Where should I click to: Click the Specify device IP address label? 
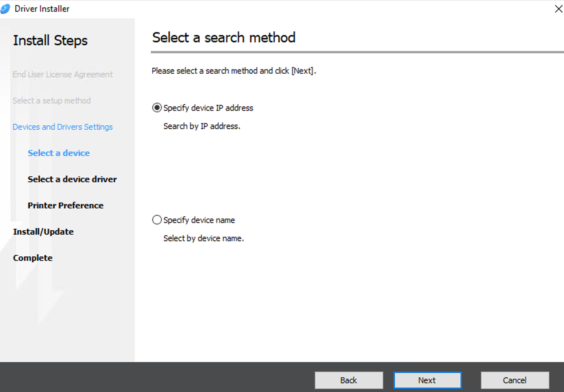coord(208,108)
